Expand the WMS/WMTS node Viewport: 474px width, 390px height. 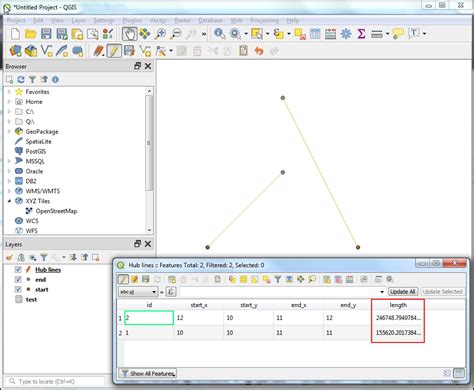[x=9, y=191]
